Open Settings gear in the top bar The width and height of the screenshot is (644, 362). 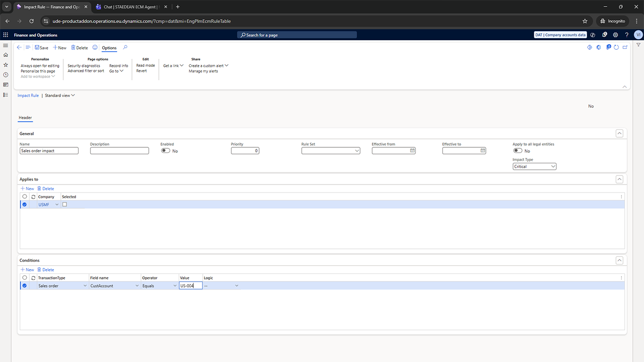pos(615,35)
